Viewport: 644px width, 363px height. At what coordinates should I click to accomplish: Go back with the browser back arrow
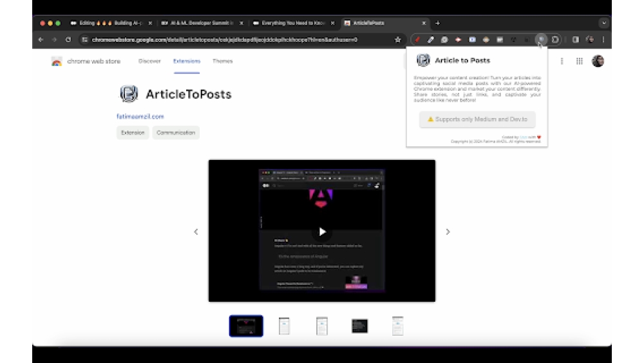point(41,40)
